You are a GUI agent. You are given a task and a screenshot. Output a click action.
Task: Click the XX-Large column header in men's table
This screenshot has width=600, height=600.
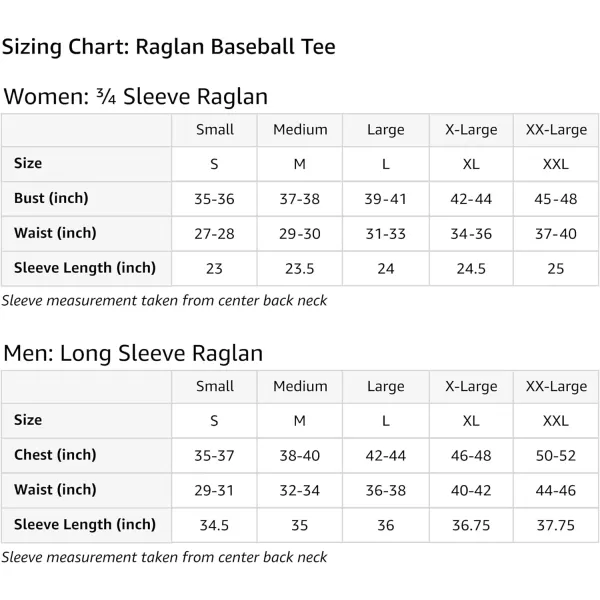pos(556,387)
